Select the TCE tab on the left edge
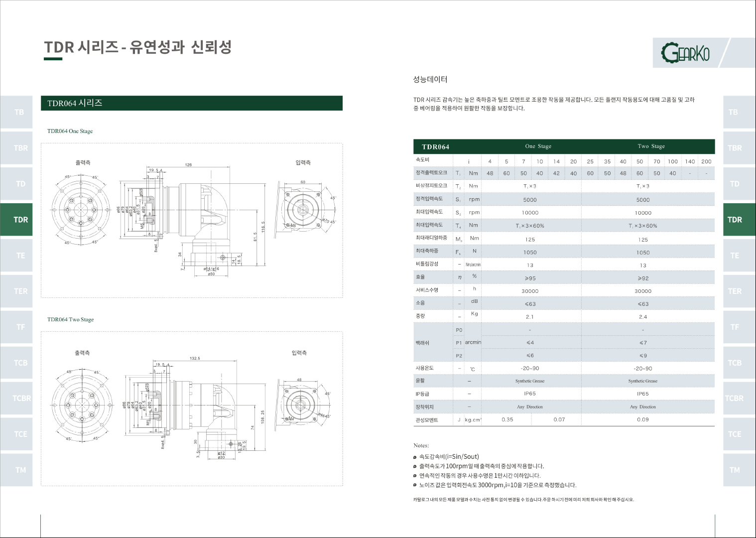756x538 pixels. click(x=16, y=434)
